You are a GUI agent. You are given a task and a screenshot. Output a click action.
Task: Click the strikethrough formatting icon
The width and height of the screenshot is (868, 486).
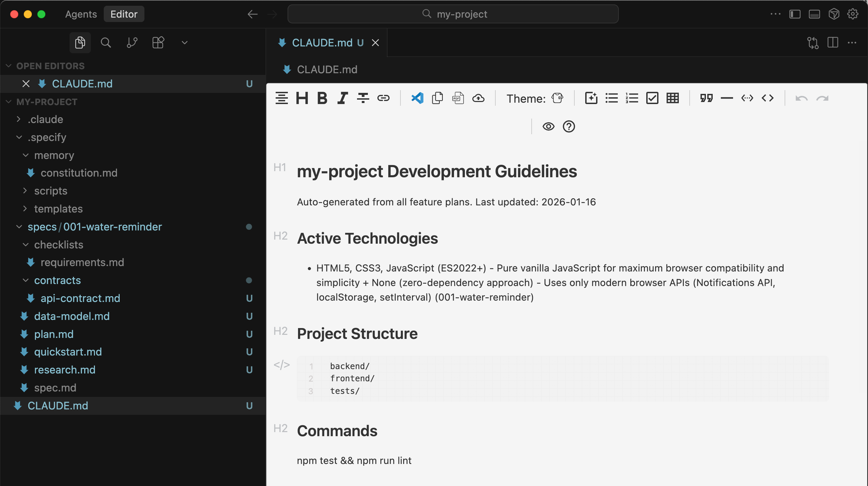tap(363, 98)
